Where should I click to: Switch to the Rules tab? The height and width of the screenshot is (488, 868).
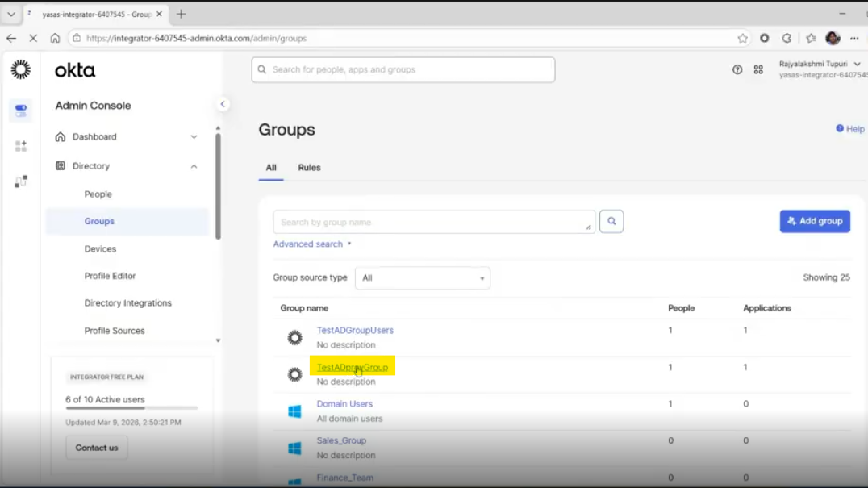pyautogui.click(x=309, y=168)
